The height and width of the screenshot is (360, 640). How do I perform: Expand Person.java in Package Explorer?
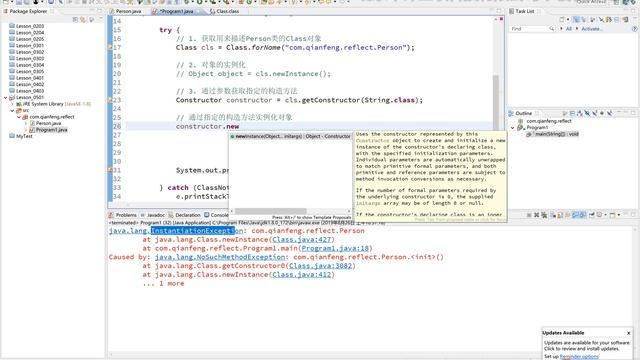[x=25, y=123]
